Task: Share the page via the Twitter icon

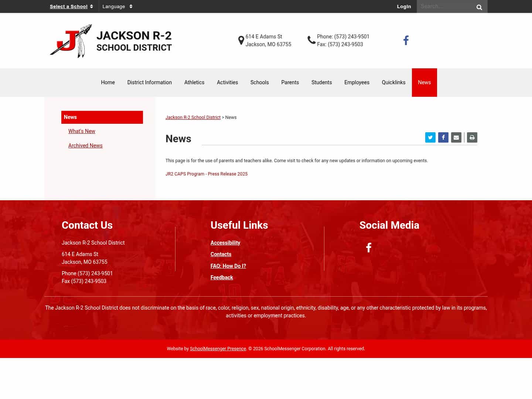Action: (430, 137)
